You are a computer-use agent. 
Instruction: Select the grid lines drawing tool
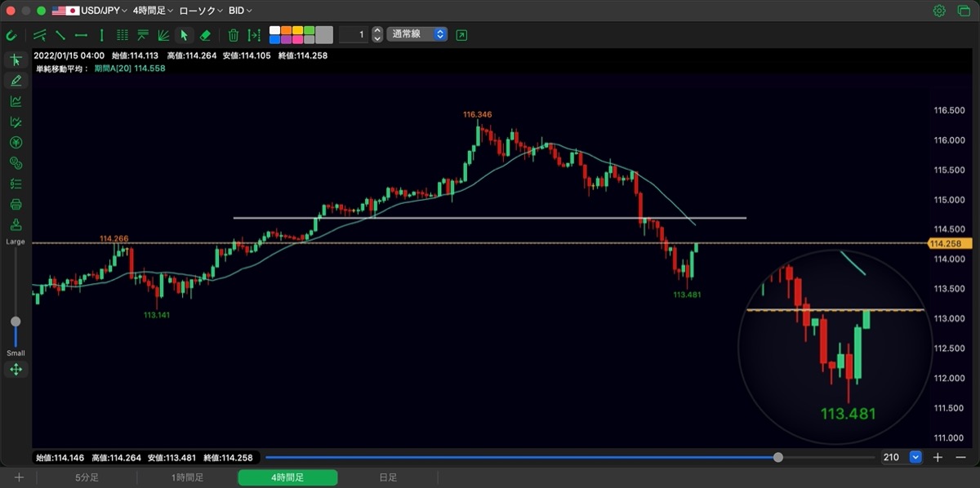122,35
